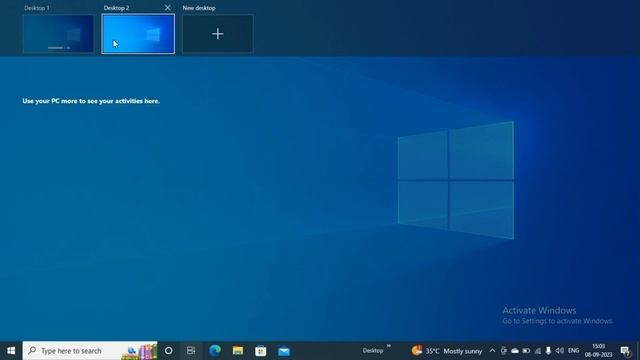The image size is (640, 360).
Task: Switch to the Desktop 1 thumbnail
Action: point(58,34)
